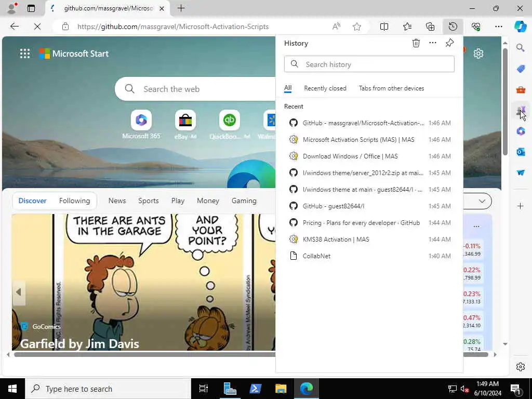View site information lock icon
532x399 pixels.
click(65, 26)
